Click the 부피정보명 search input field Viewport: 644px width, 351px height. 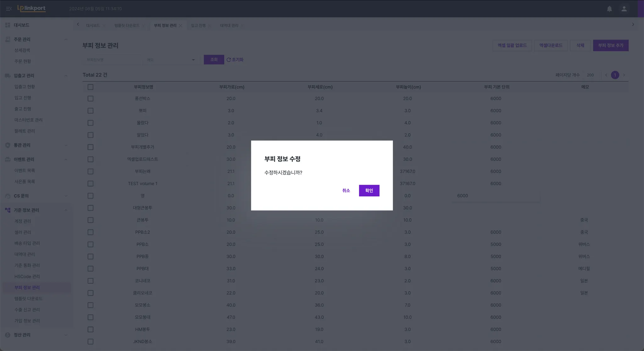click(x=111, y=60)
